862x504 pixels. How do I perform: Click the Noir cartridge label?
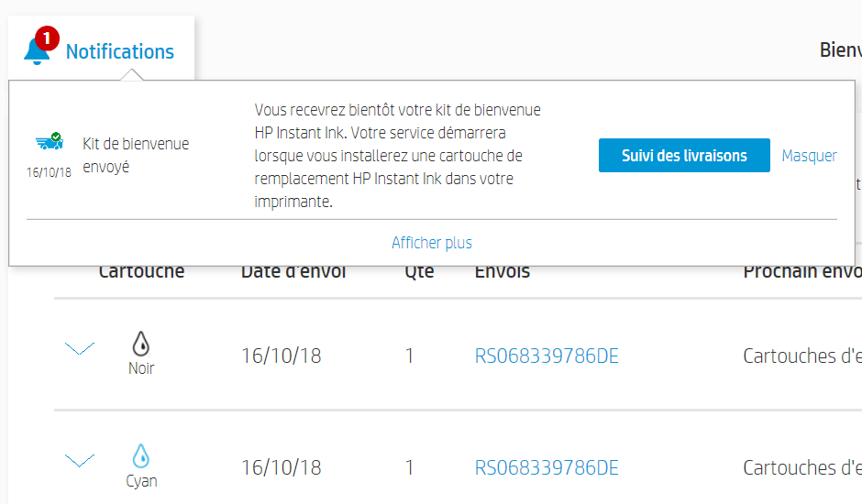141,368
